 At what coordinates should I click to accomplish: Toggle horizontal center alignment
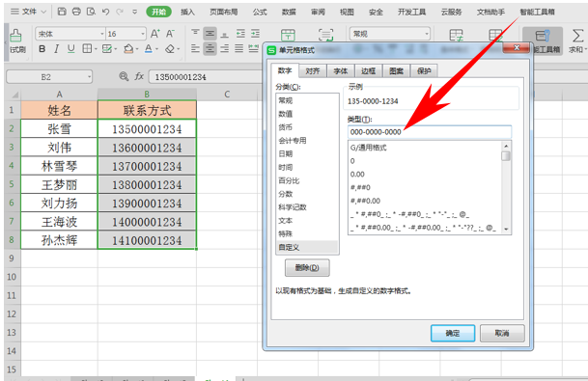(210, 48)
